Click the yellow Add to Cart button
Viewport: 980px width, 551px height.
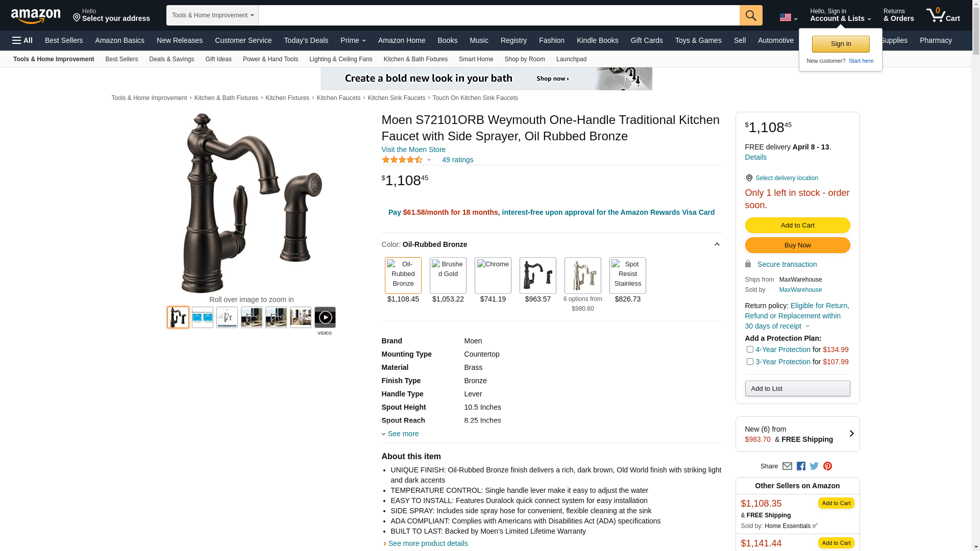[x=797, y=226]
